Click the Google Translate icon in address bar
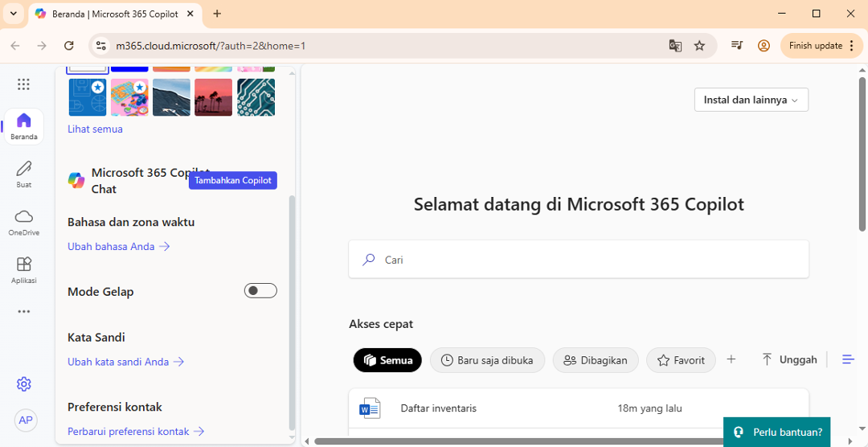868x447 pixels. click(675, 46)
